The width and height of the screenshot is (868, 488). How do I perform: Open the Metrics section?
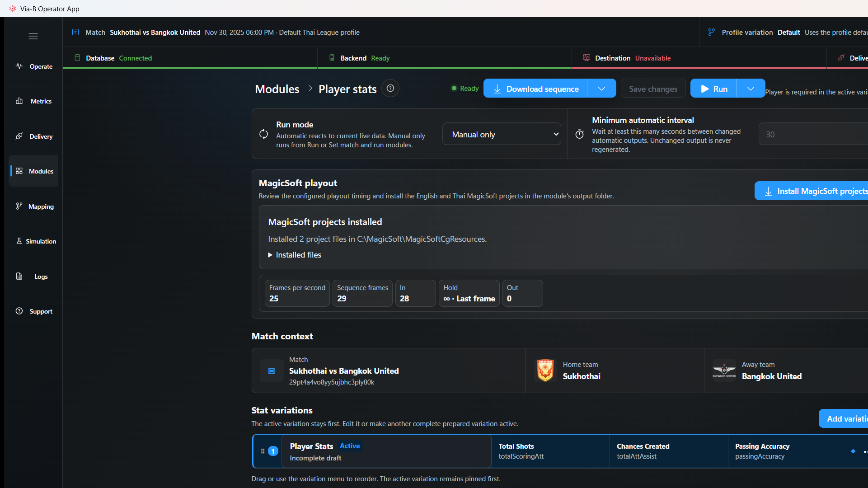(x=33, y=101)
